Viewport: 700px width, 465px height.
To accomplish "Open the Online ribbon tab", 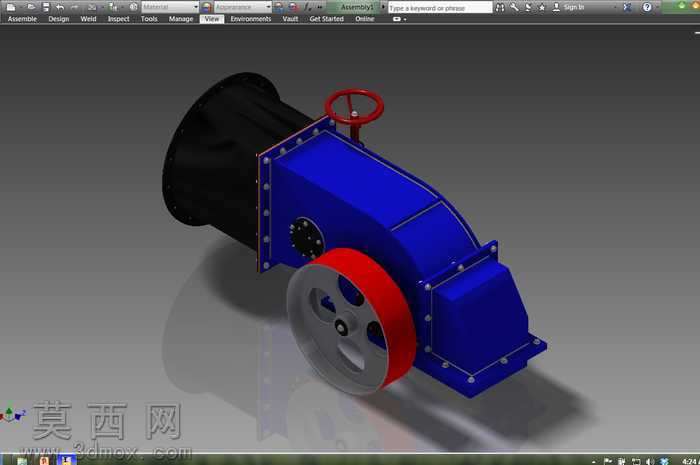I will (365, 19).
